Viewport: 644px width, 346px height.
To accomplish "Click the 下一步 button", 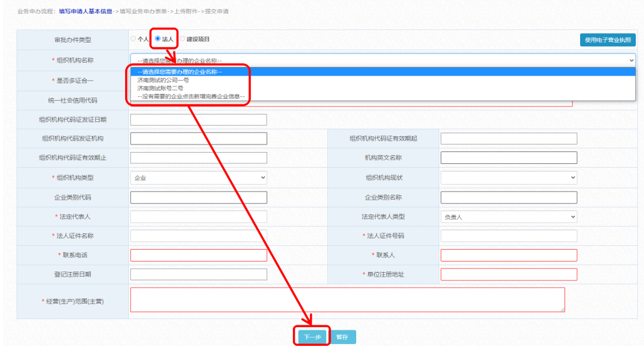I will point(312,337).
